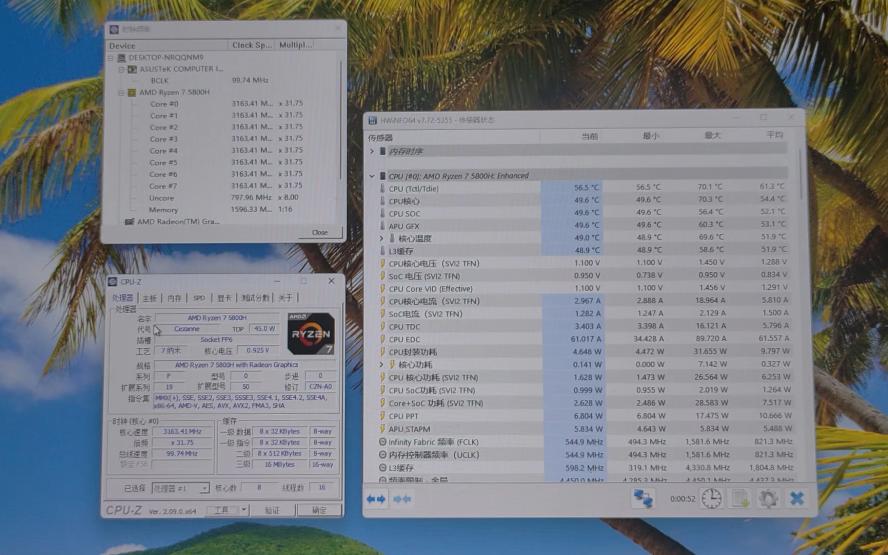The image size is (888, 555).
Task: Expand the 核心功耗 row in HWiNFO
Action: pos(382,365)
